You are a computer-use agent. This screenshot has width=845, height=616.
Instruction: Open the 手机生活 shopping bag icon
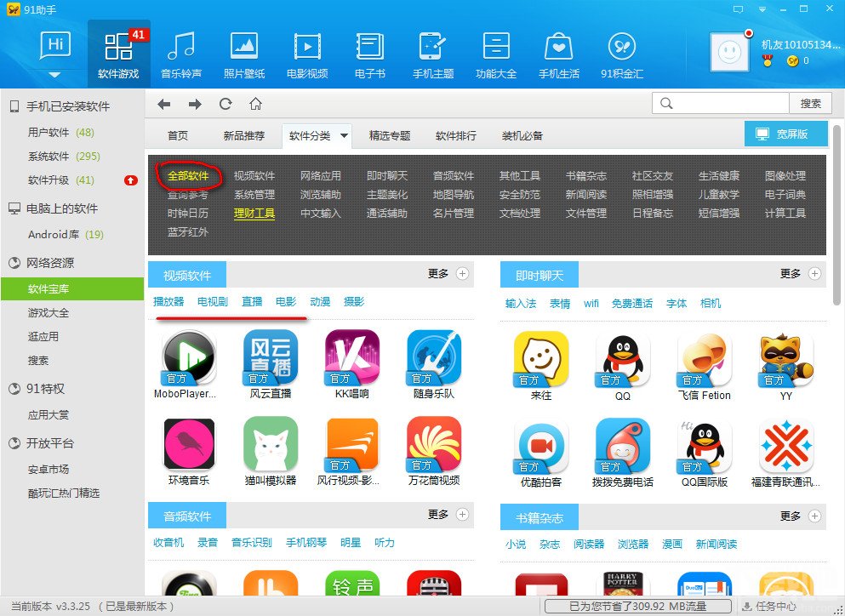coord(559,46)
